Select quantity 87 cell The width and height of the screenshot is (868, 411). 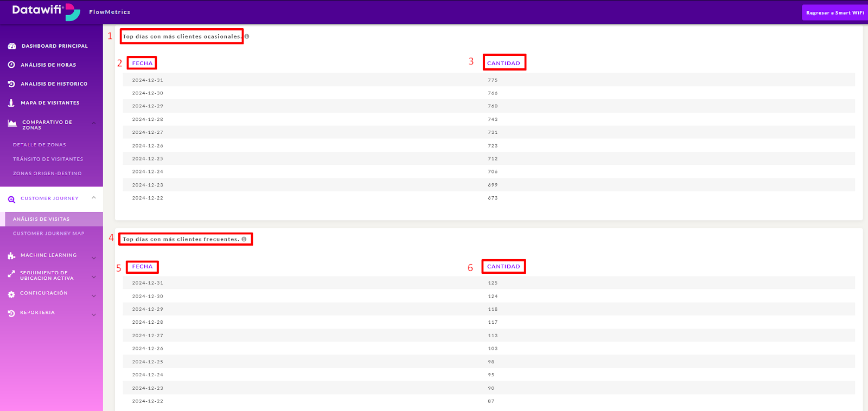point(491,401)
